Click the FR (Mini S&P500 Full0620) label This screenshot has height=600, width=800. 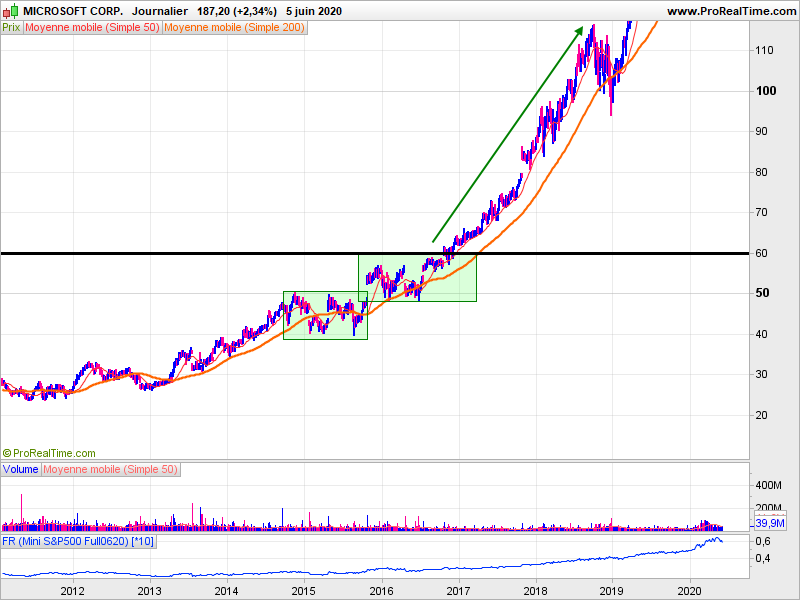point(78,541)
